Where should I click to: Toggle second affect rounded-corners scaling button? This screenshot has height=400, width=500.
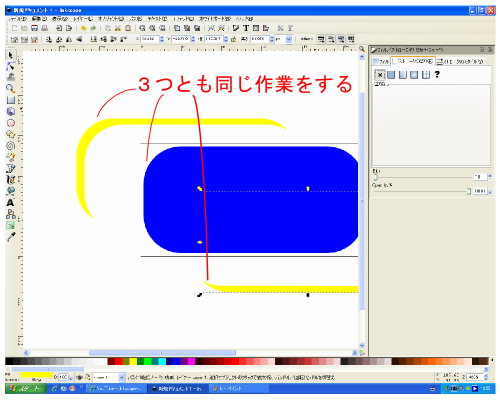(331, 39)
